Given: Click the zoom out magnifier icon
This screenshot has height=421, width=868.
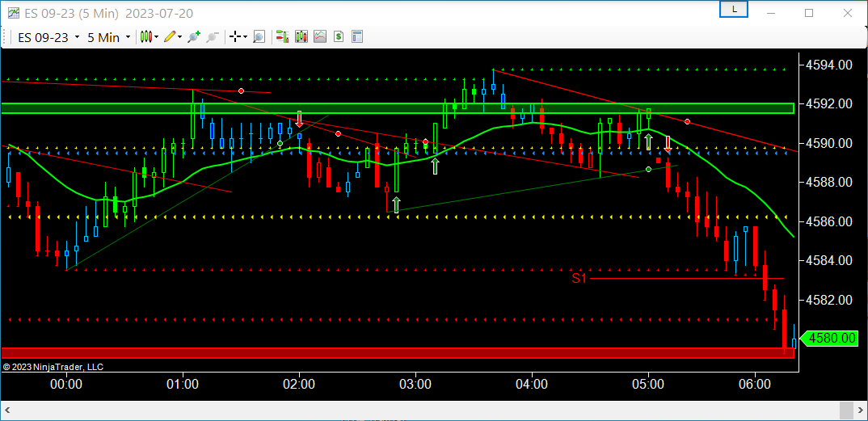Looking at the screenshot, I should (212, 37).
